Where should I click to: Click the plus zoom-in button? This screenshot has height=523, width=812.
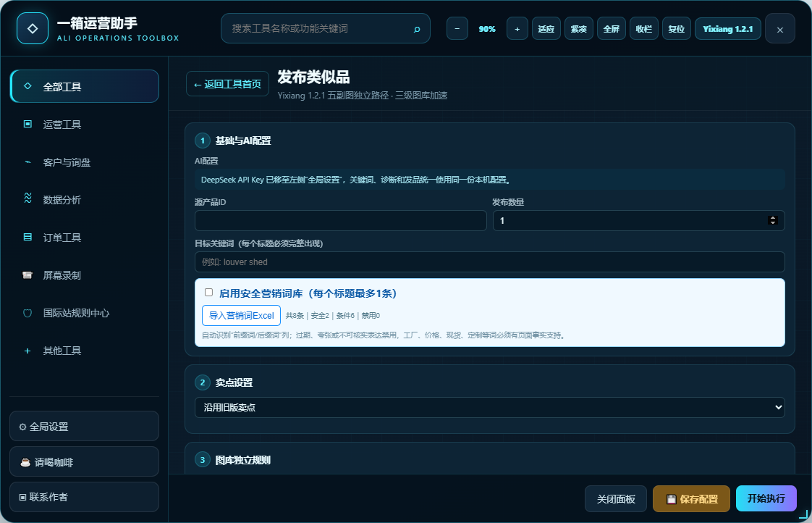517,28
